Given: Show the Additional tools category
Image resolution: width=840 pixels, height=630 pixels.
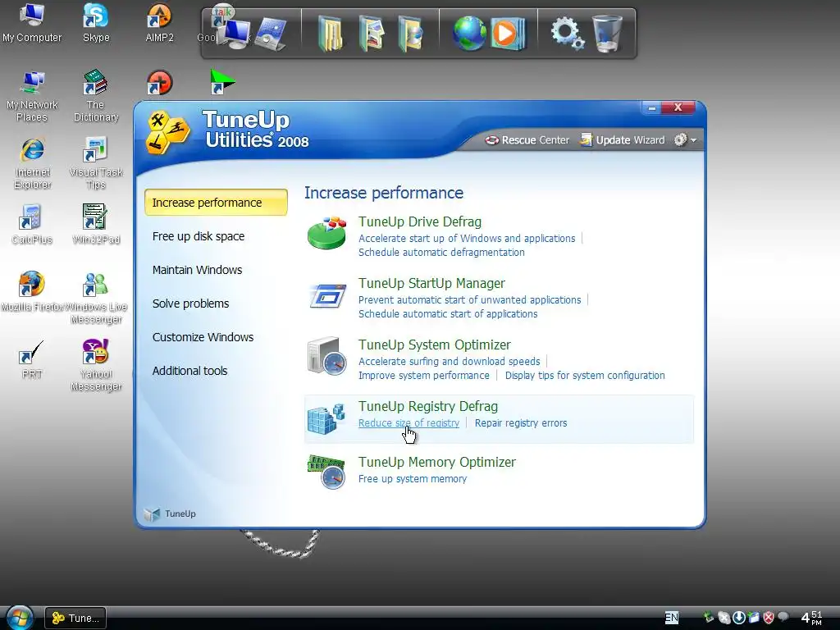Looking at the screenshot, I should [189, 371].
